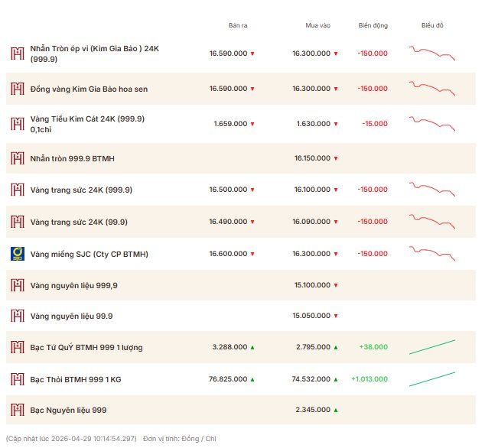Open the rising chart for Bạc Tứ Quý
This screenshot has height=448, width=485.
coord(432,347)
